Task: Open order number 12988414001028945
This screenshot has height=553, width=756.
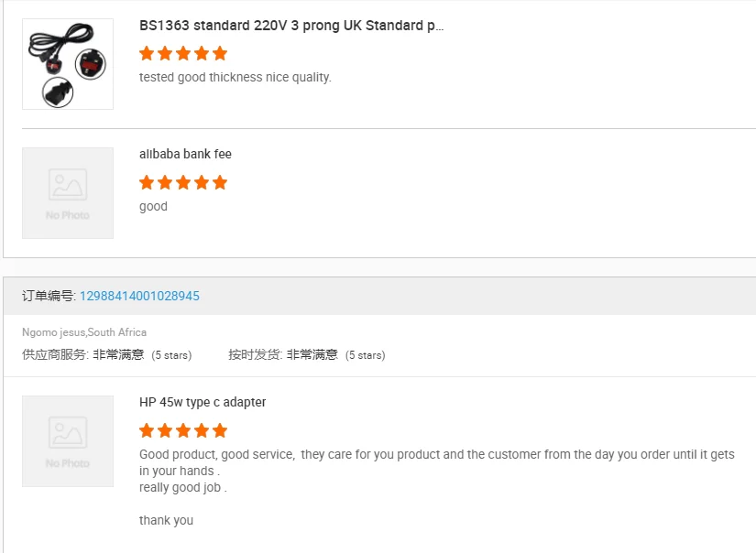Action: (x=139, y=296)
